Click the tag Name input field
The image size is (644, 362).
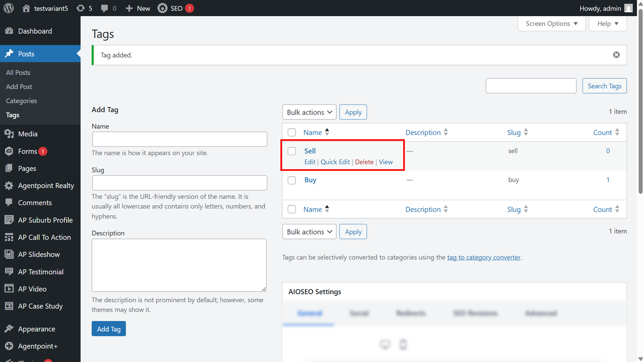pos(180,139)
